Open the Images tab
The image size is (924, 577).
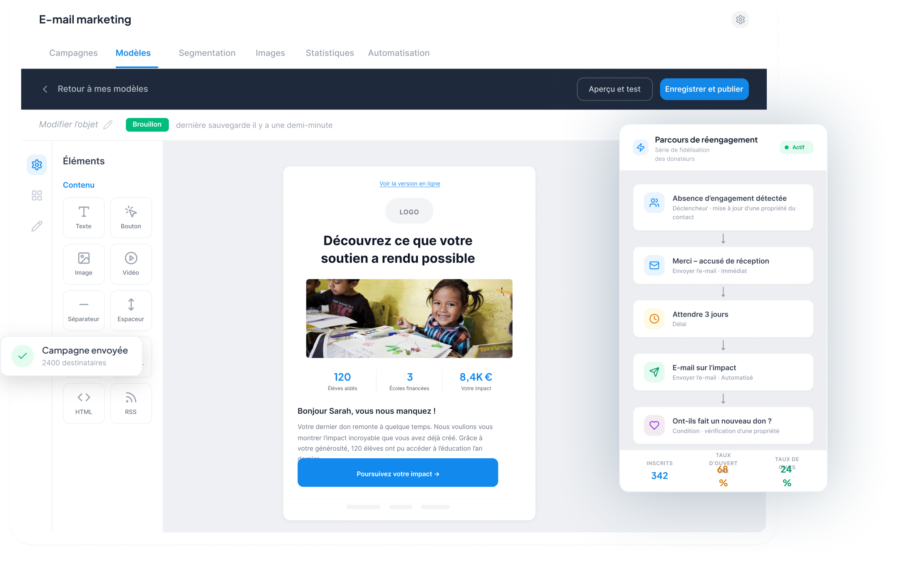270,53
